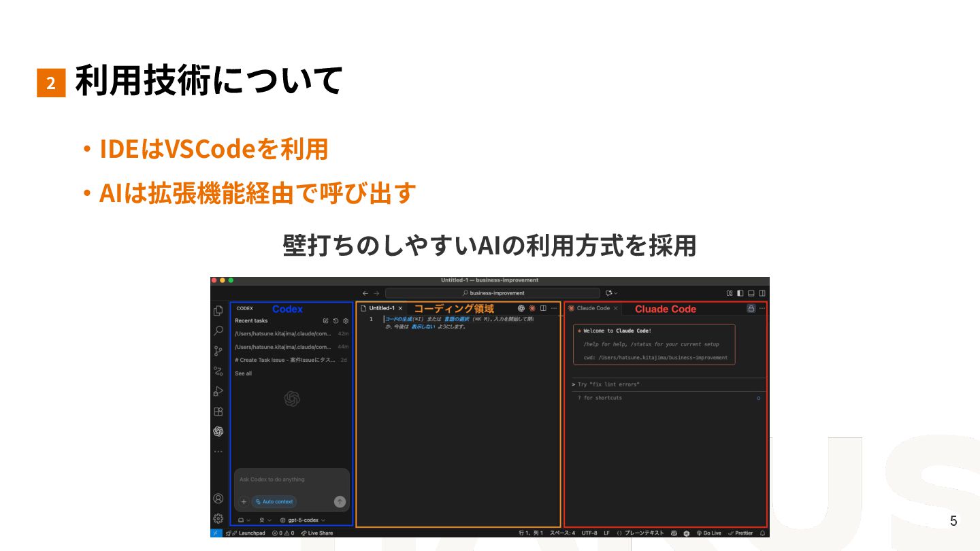Go forward with the right arrow navigation
The height and width of the screenshot is (551, 980).
coord(376,293)
